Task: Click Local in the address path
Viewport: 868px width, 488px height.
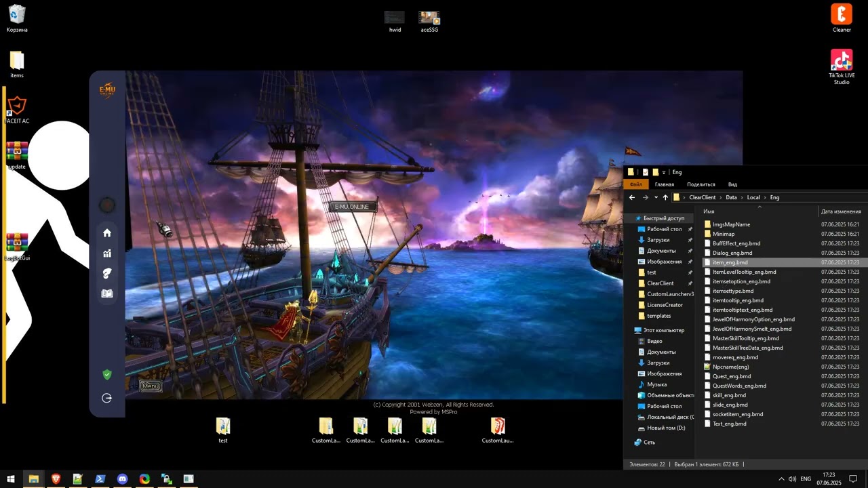Action: tap(753, 197)
